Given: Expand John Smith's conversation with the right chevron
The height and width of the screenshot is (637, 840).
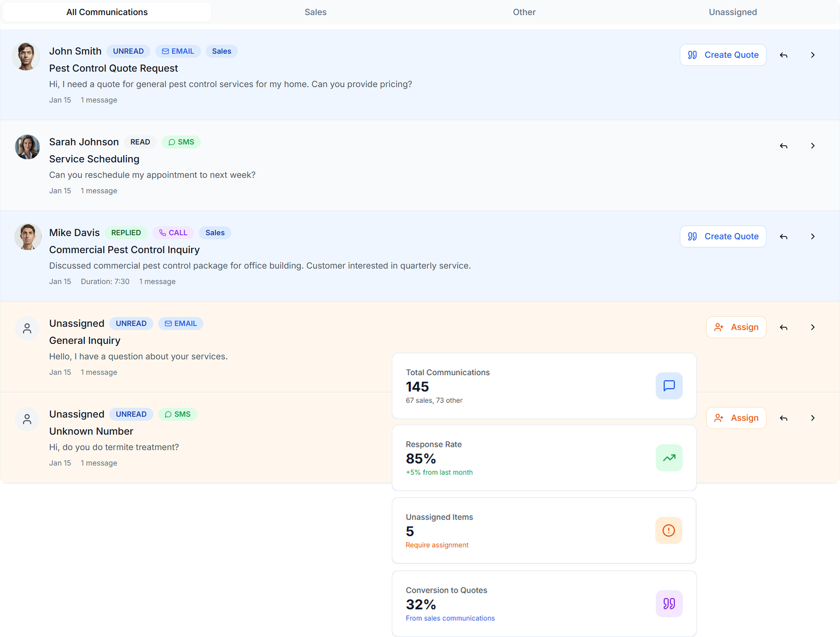Looking at the screenshot, I should [x=813, y=55].
